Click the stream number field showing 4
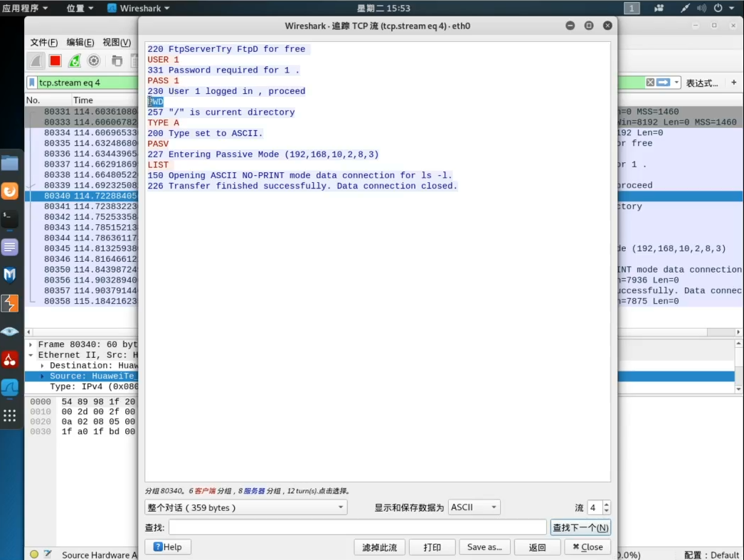This screenshot has width=744, height=560. [x=595, y=507]
